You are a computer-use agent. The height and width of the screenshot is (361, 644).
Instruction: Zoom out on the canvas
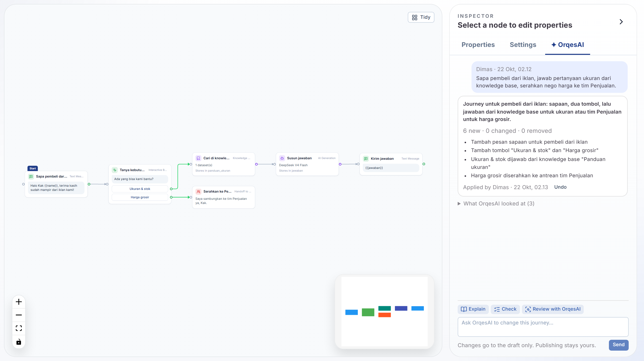[x=19, y=315]
